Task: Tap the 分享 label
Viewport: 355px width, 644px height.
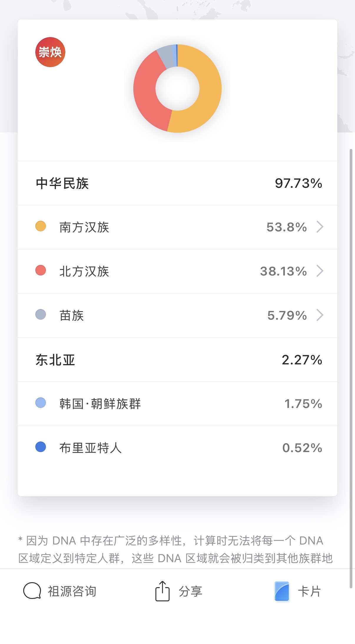Action: 190,591
